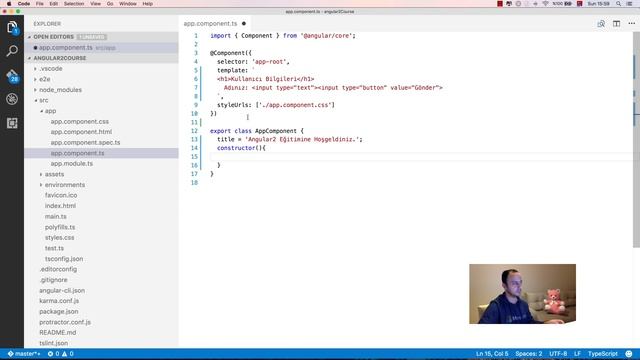
Task: Open Source Control view with badge
Action: pos(12,76)
